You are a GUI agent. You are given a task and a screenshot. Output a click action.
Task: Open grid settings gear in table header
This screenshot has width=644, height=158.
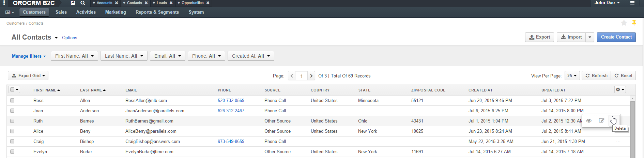pos(620,89)
